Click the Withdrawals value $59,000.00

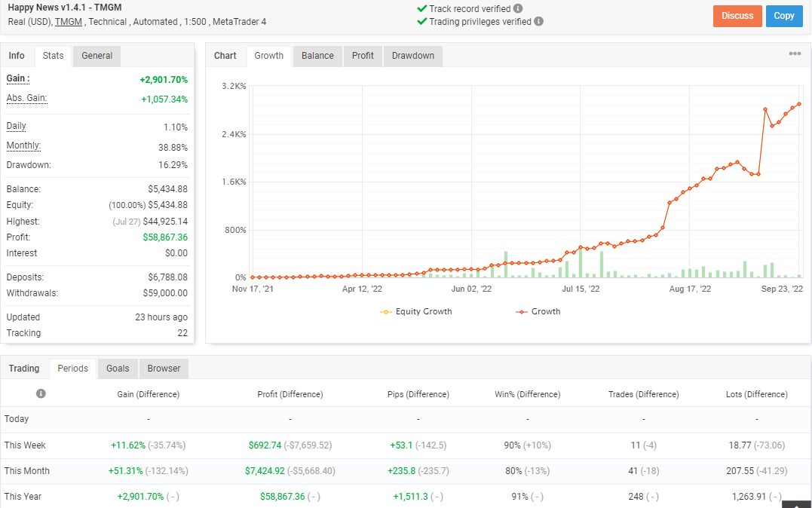coord(165,293)
